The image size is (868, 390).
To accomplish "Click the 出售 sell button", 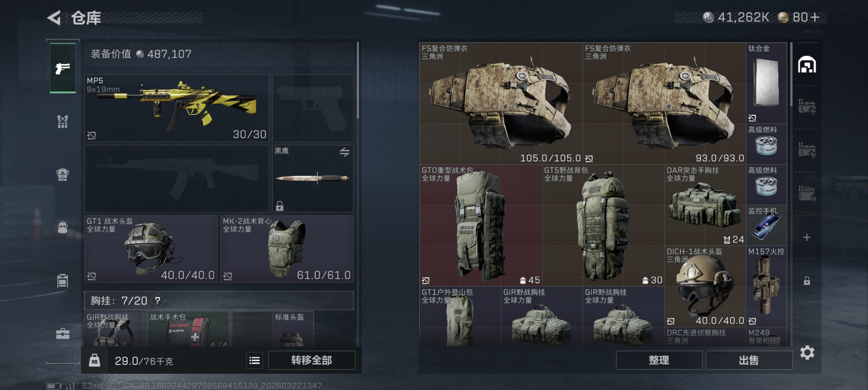I will coord(749,360).
